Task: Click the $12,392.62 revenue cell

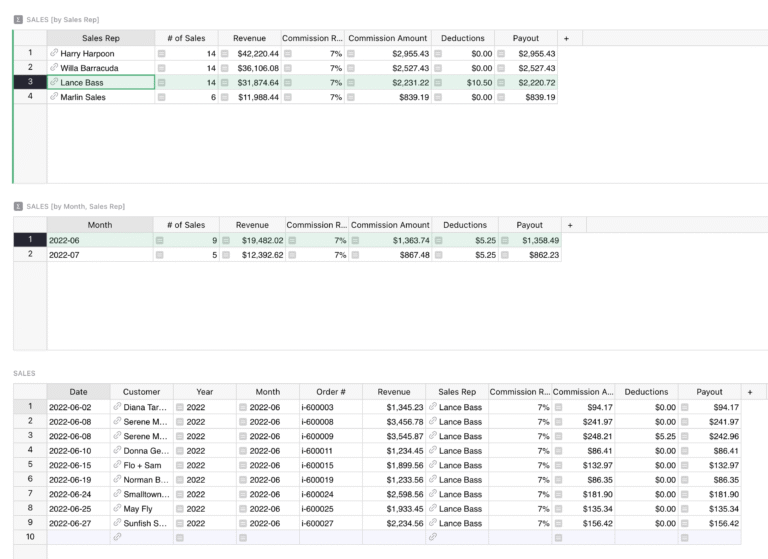Action: 253,255
